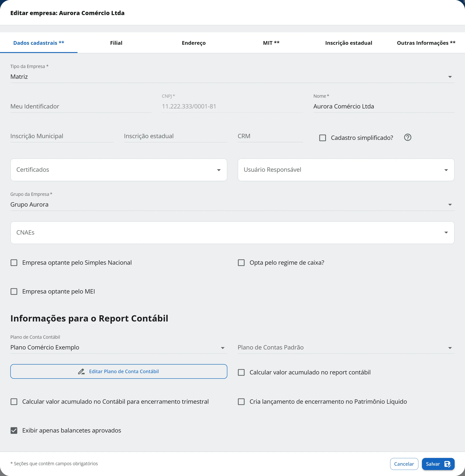Open the Endereço tab
Viewport: 465px width, 476px height.
tap(194, 43)
